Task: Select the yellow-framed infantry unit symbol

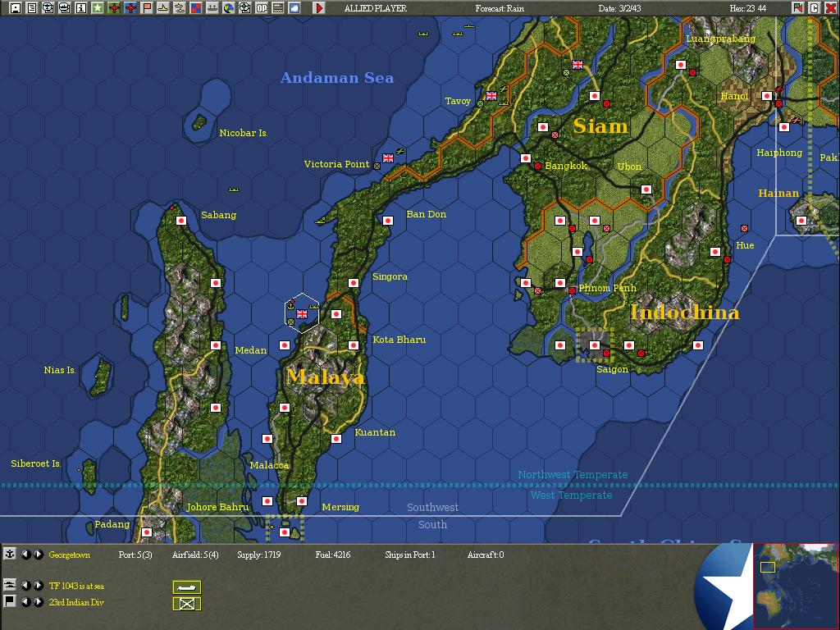Action: [x=187, y=604]
